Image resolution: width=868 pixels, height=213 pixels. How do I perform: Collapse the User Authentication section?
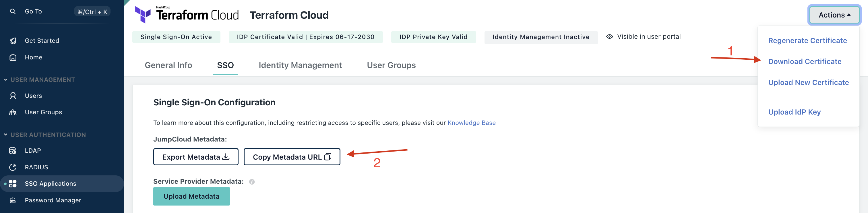(x=5, y=134)
